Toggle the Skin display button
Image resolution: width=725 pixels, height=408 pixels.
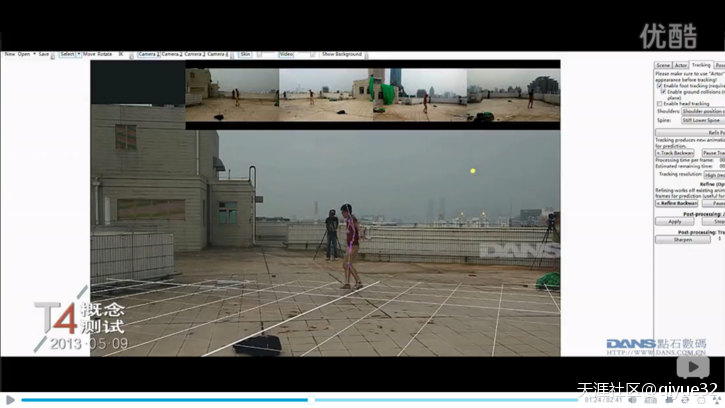pos(245,54)
